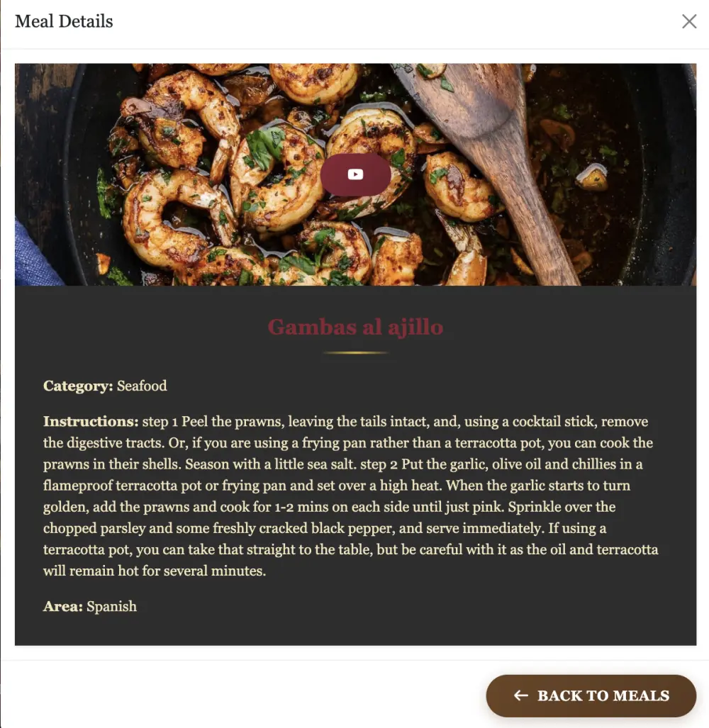Image resolution: width=709 pixels, height=728 pixels.
Task: Click "will remain hot for several minutes" line
Action: tap(155, 571)
